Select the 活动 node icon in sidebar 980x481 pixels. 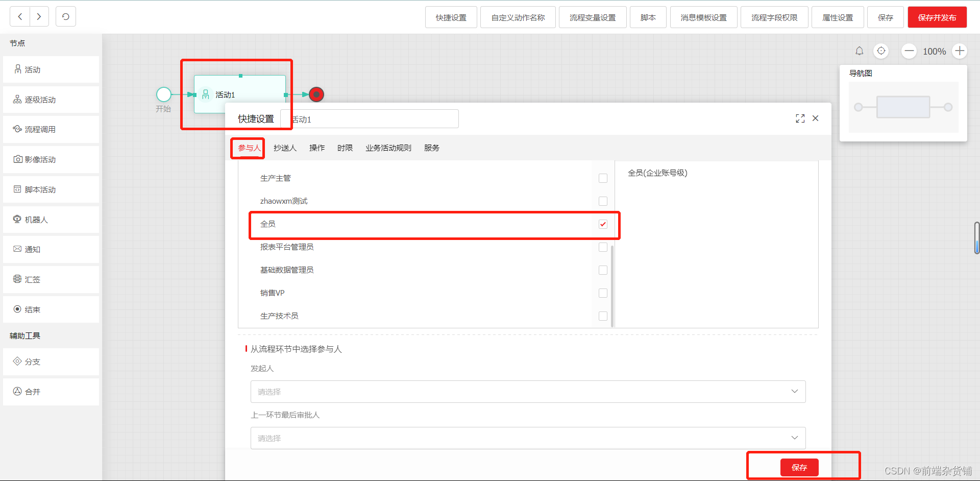pyautogui.click(x=18, y=69)
